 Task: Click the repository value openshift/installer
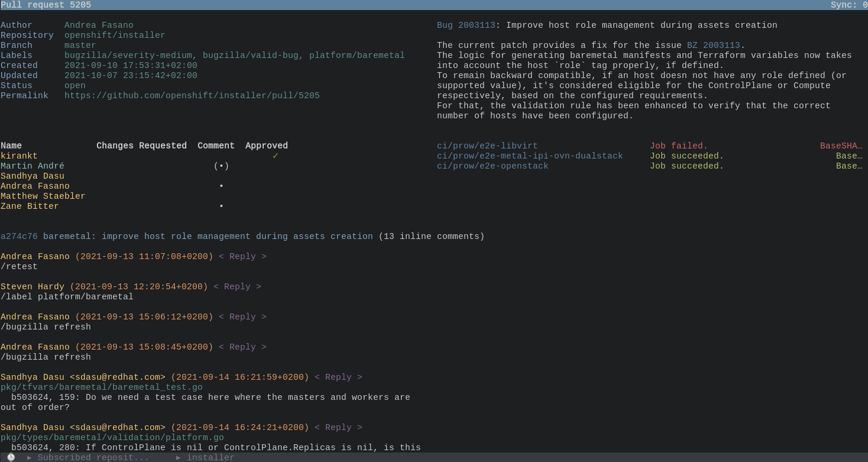[115, 35]
